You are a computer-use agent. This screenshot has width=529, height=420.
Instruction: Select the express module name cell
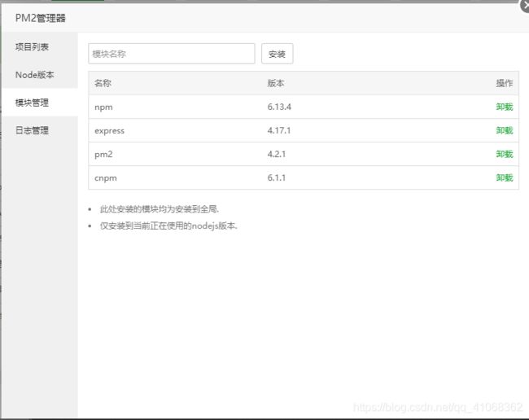109,131
